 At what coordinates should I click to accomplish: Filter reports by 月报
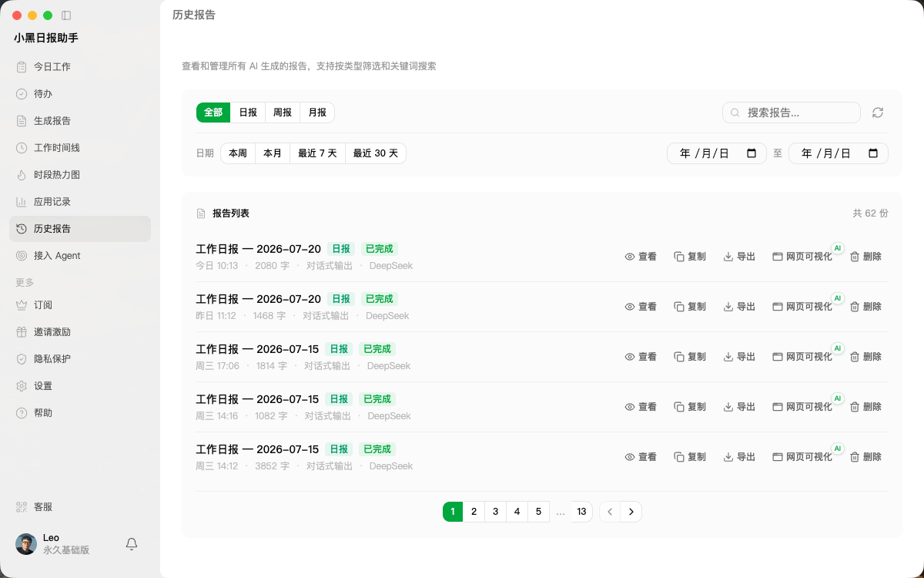tap(317, 113)
